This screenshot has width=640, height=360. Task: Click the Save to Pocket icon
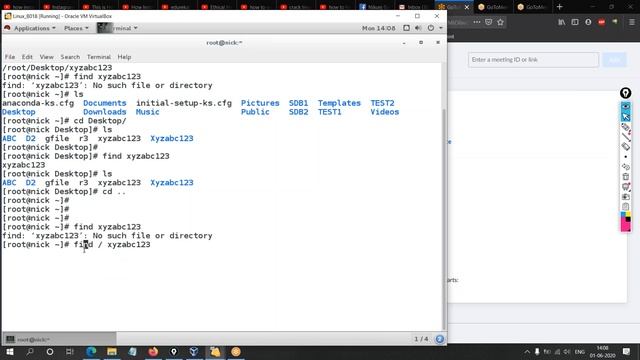click(x=489, y=22)
